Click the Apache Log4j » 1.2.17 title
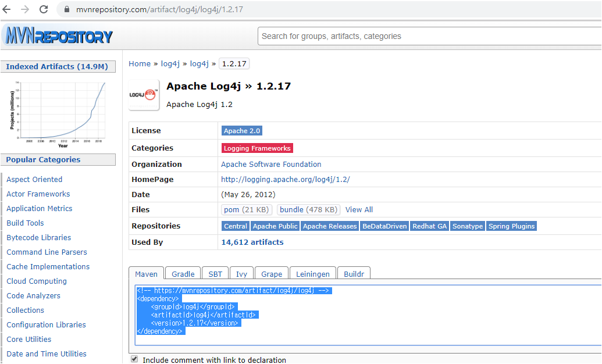 pyautogui.click(x=229, y=87)
